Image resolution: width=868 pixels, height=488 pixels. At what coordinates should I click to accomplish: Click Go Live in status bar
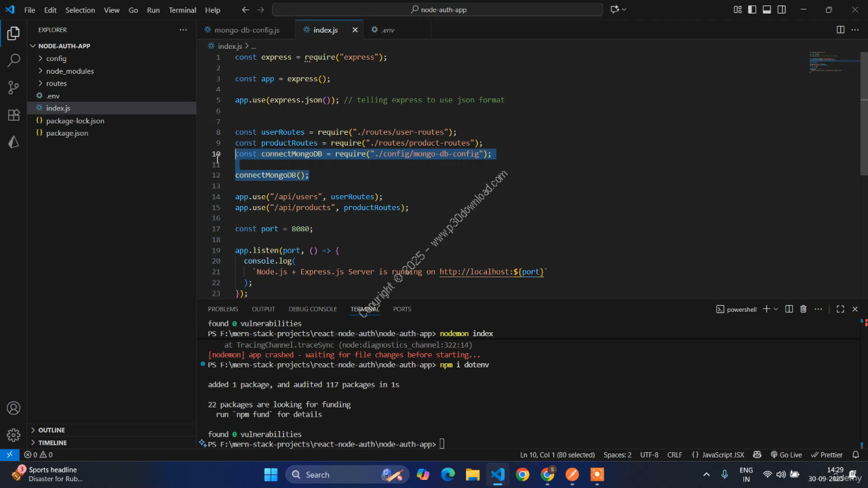(x=786, y=455)
